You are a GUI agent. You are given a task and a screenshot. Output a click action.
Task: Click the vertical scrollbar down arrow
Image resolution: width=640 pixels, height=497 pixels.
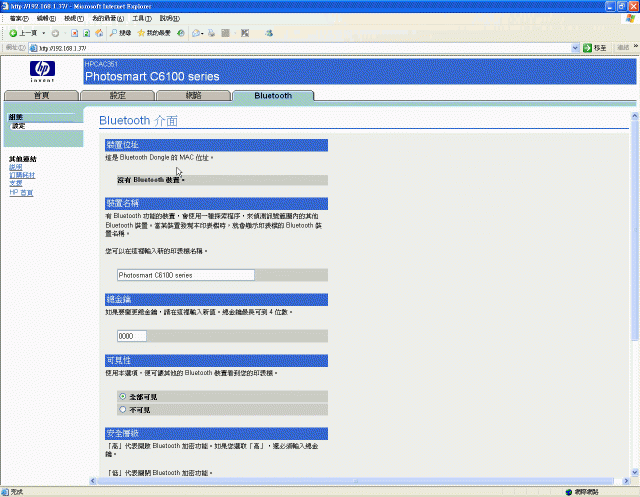635,473
